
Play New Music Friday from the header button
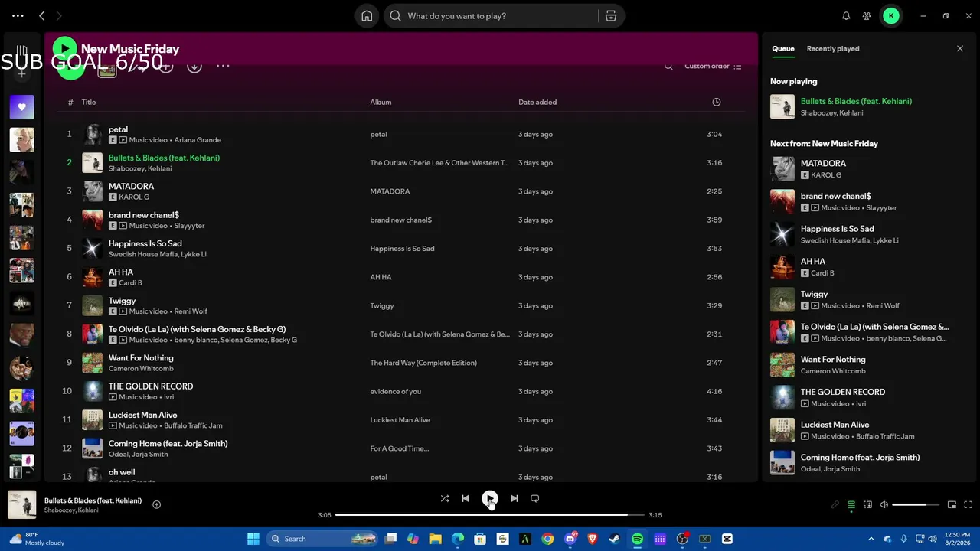[x=65, y=48]
